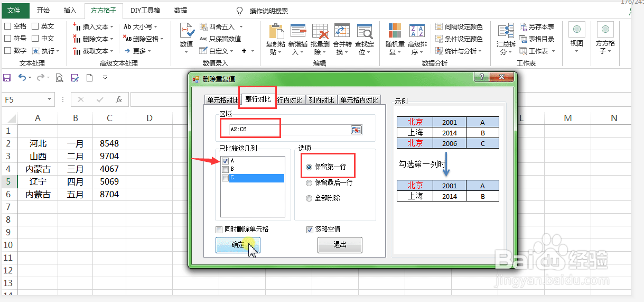
Task: Open the 文件 menu tab
Action: [x=15, y=10]
